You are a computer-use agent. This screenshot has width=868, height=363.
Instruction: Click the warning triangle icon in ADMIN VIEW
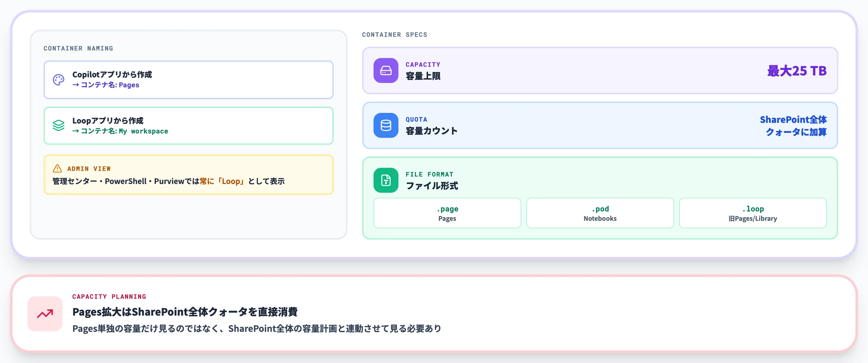pyautogui.click(x=57, y=168)
